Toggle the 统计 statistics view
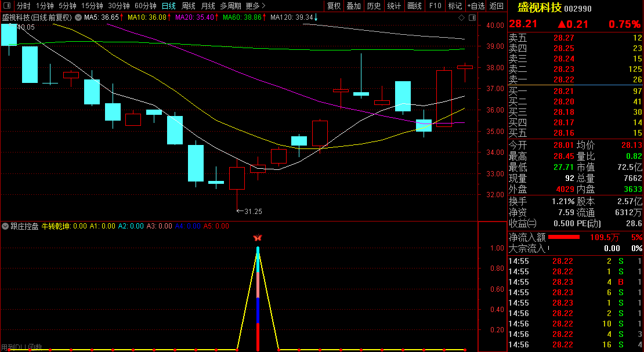644x352 pixels. coord(394,6)
